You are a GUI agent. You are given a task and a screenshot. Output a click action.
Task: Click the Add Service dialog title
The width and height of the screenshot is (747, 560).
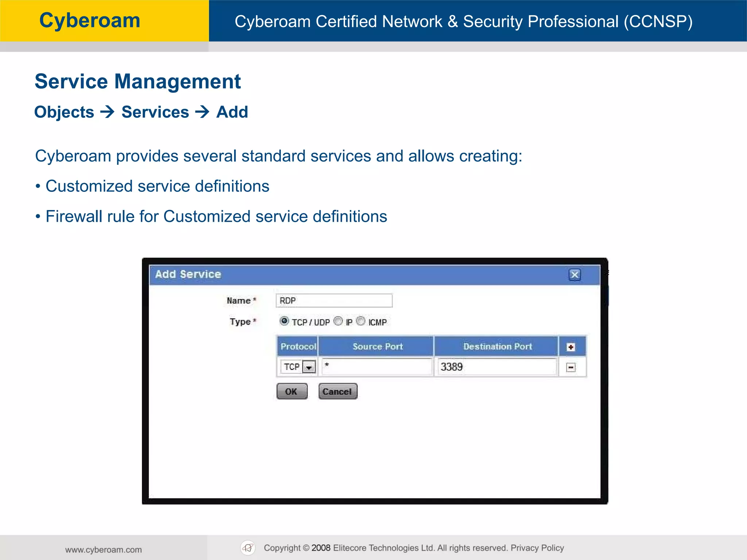(x=188, y=275)
